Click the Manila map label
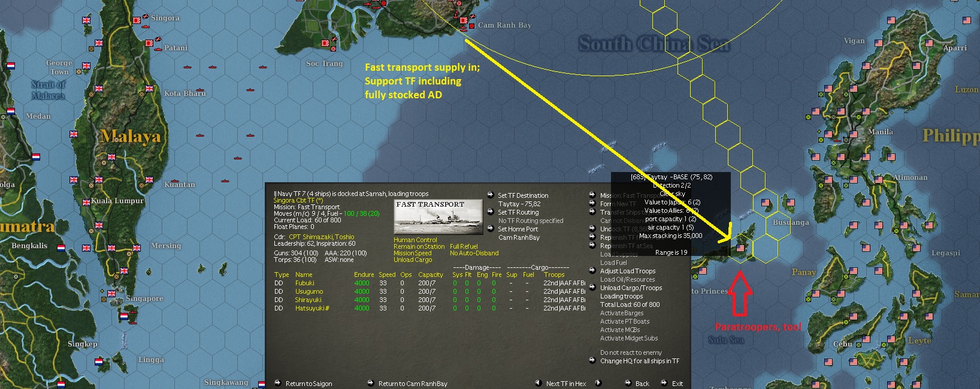The width and height of the screenshot is (980, 389). (x=881, y=132)
